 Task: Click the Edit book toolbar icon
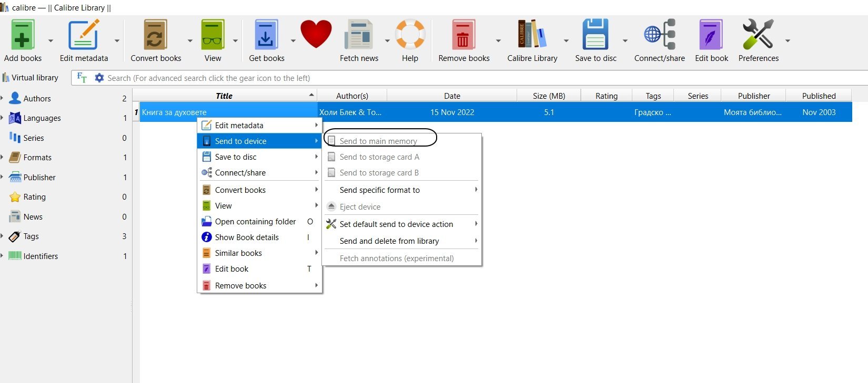coord(711,35)
